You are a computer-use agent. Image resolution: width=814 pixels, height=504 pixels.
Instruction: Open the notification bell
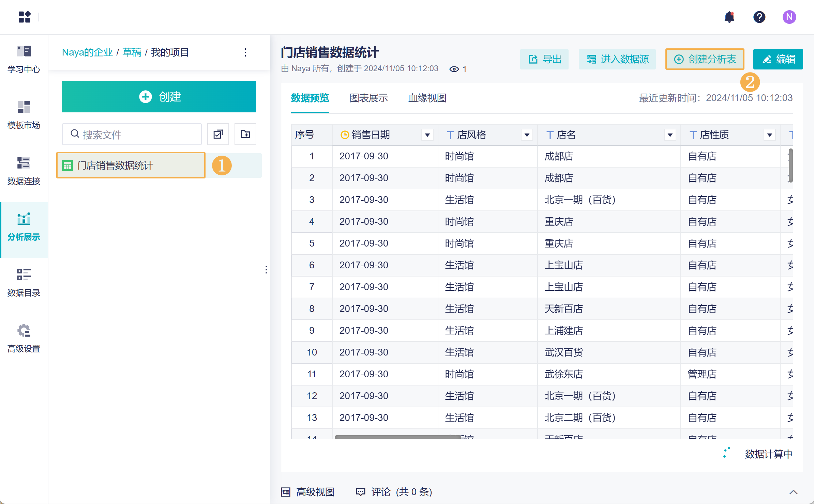tap(729, 17)
